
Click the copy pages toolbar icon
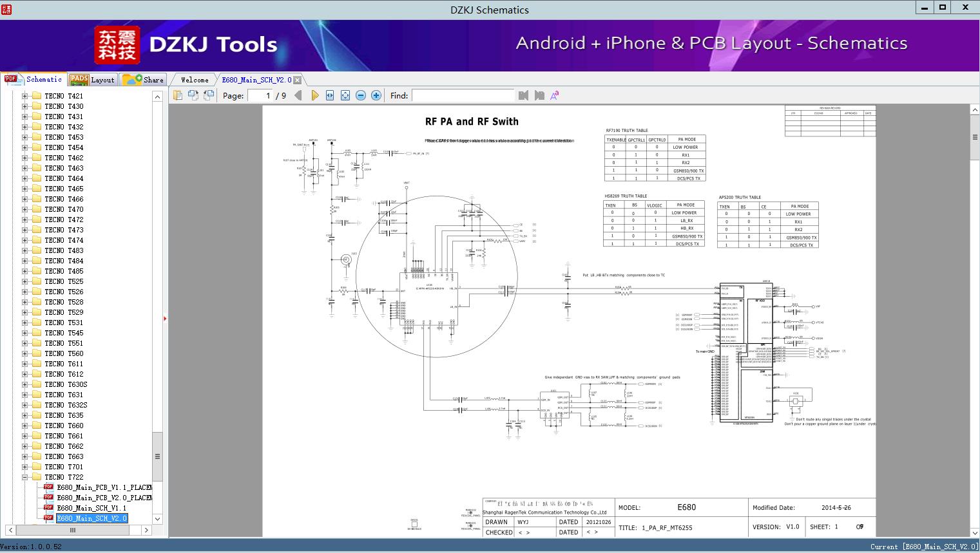click(178, 95)
